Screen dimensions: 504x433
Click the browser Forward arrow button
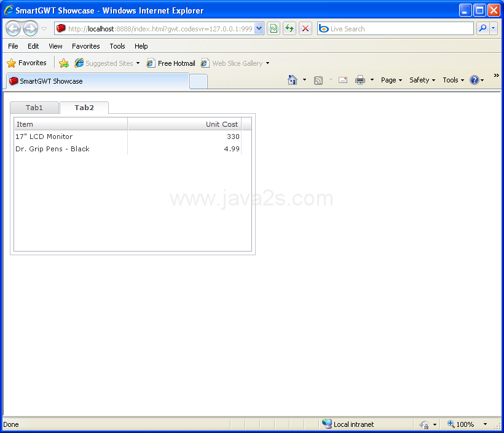click(31, 29)
